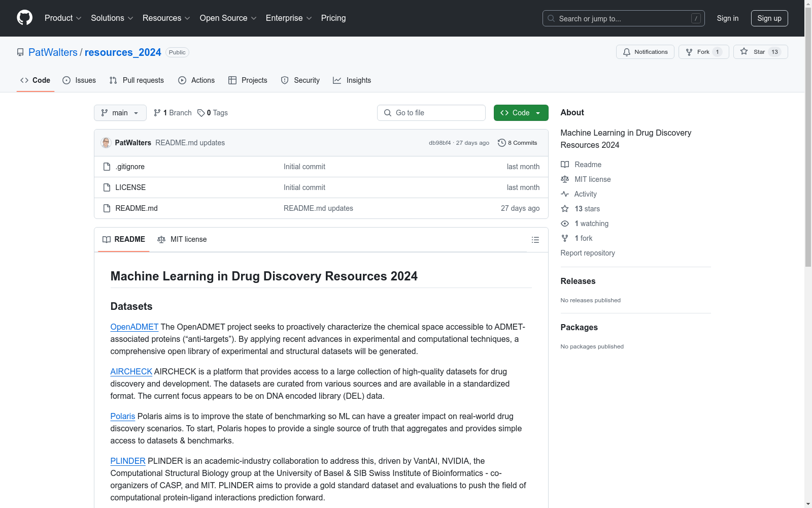The image size is (812, 508).
Task: Click Report repository link
Action: click(588, 253)
